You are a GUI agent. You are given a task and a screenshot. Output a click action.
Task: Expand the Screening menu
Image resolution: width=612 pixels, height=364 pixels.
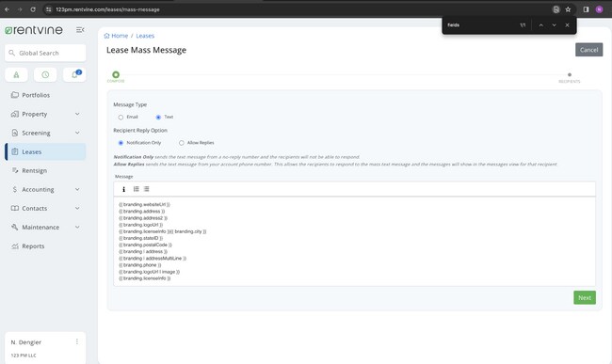77,133
